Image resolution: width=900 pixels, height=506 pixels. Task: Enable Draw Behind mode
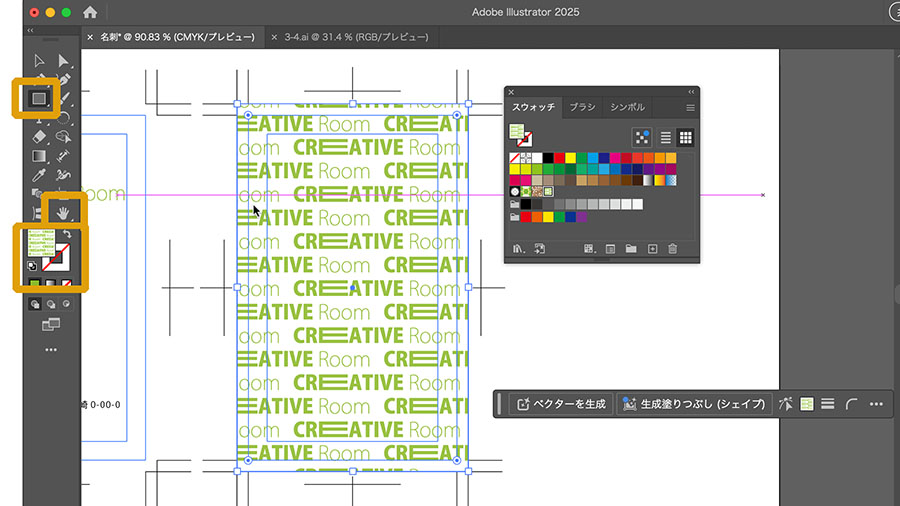pos(51,304)
